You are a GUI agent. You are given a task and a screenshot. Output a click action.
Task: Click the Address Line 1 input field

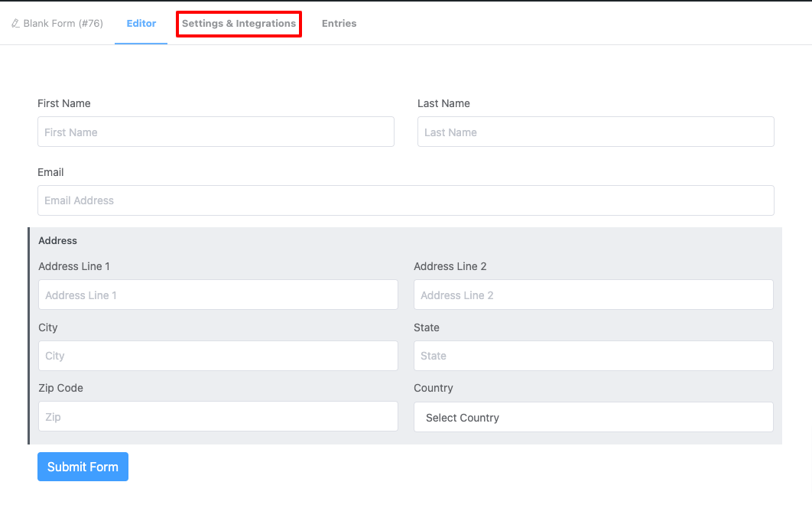[218, 295]
